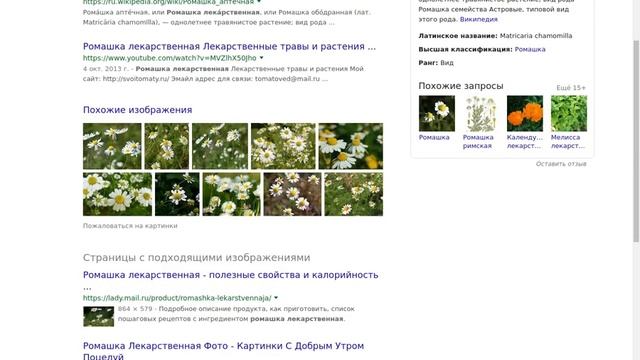The width and height of the screenshot is (640, 360).
Task: Open the fourth similar image in the top row
Action: pos(283,146)
